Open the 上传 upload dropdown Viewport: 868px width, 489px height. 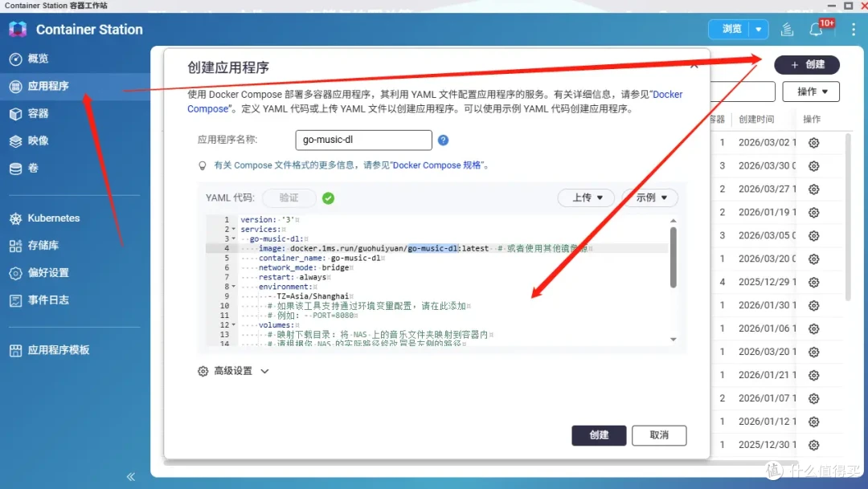586,198
